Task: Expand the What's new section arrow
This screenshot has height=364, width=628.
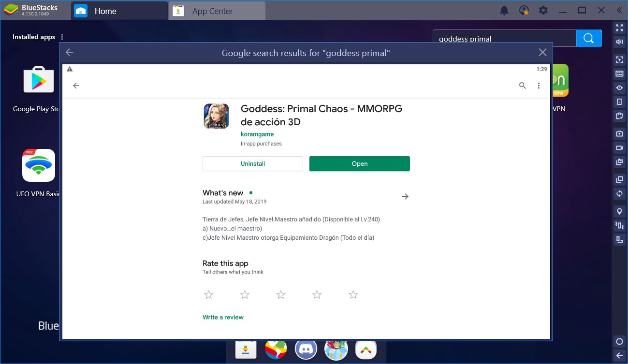Action: pyautogui.click(x=405, y=196)
